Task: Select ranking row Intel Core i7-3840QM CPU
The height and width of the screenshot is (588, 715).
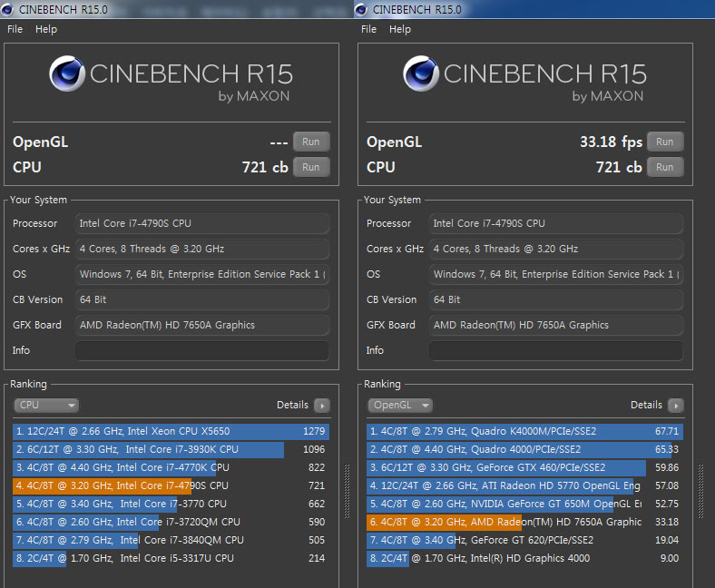Action: click(x=171, y=540)
